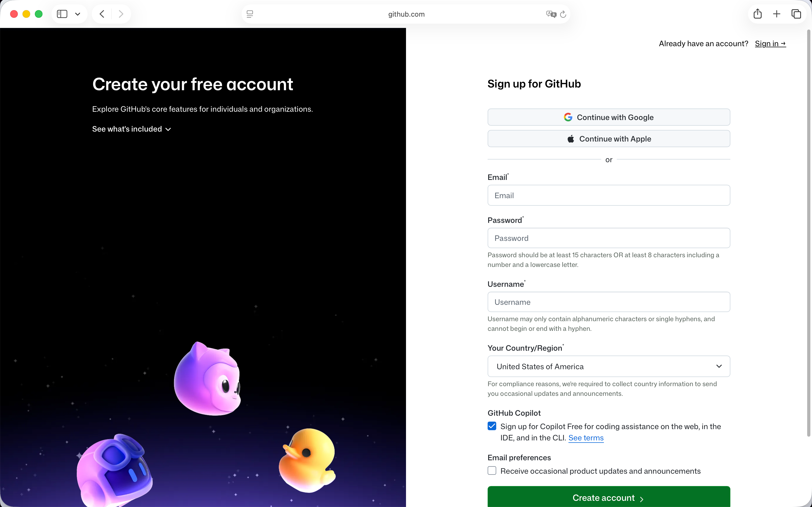812x507 pixels.
Task: Expand See what's included
Action: pyautogui.click(x=131, y=129)
